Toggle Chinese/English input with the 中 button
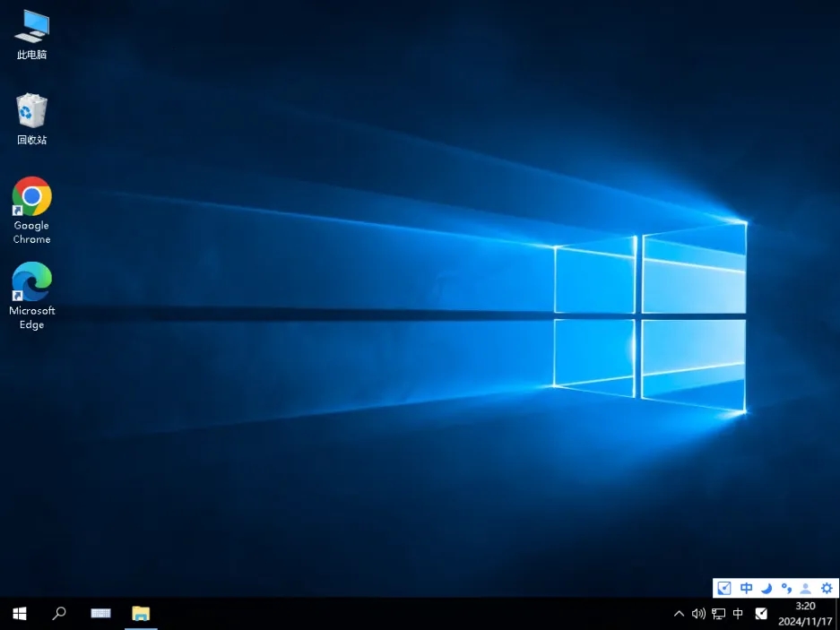This screenshot has width=840, height=630. click(x=746, y=588)
